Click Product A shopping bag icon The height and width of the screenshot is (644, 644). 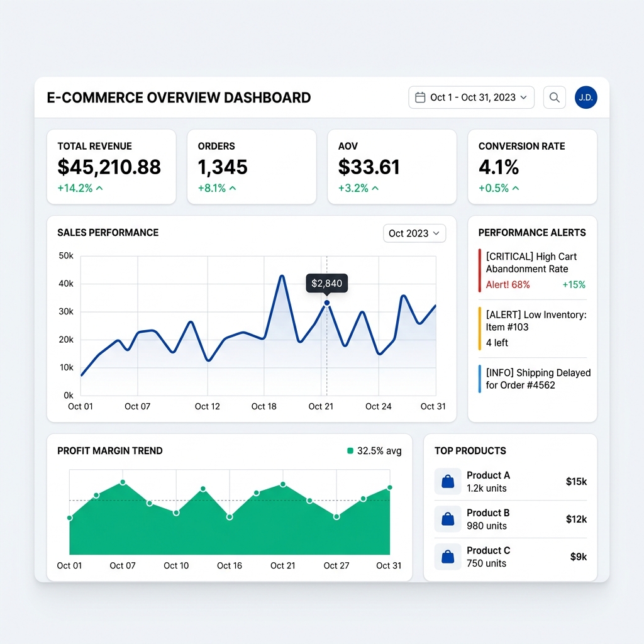tap(448, 482)
